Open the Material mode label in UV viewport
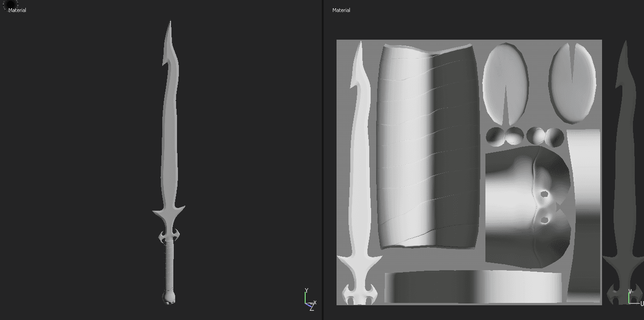The width and height of the screenshot is (644, 320). [x=341, y=10]
